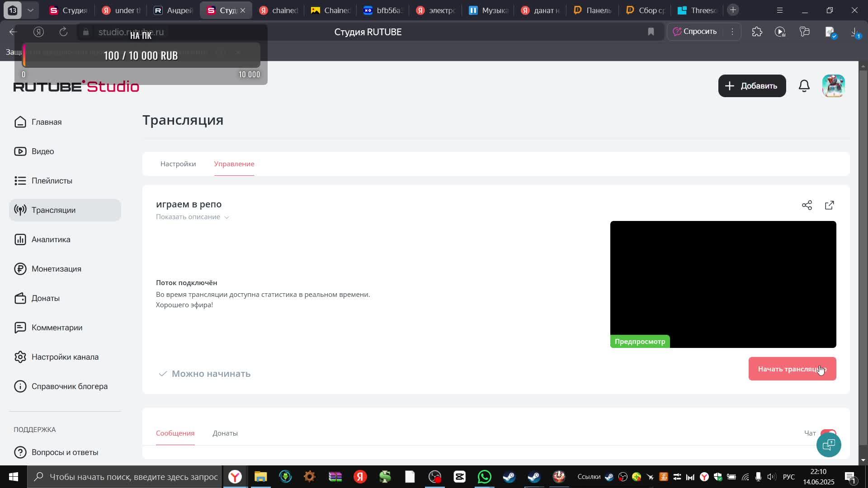
Task: Go back to the previous page
Action: point(13,32)
